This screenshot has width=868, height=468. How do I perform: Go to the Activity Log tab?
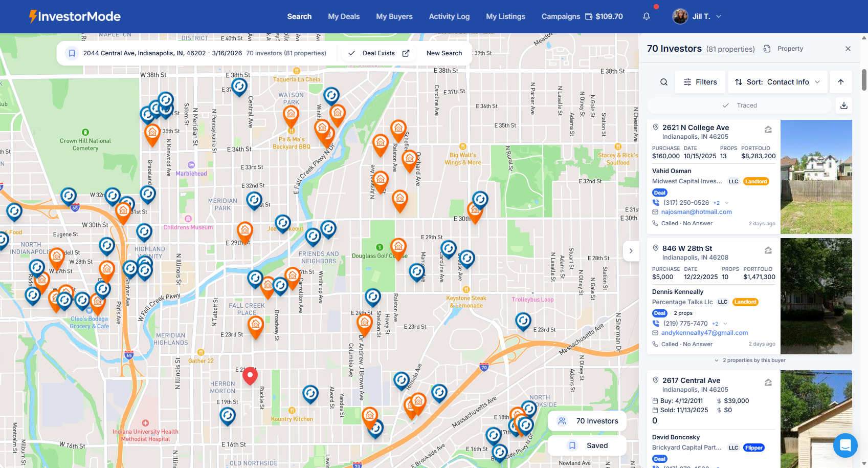pyautogui.click(x=449, y=16)
